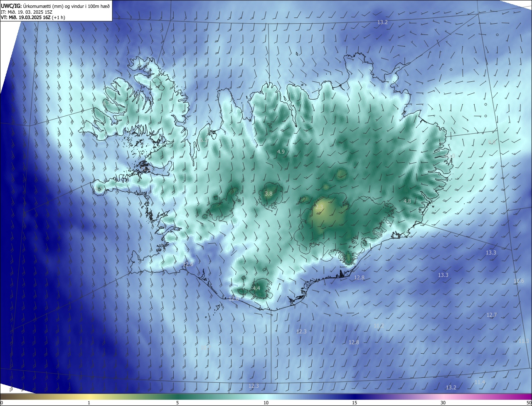Click the 3.8 value inside the glacier outline
This screenshot has height=406, width=532.
[x=268, y=194]
